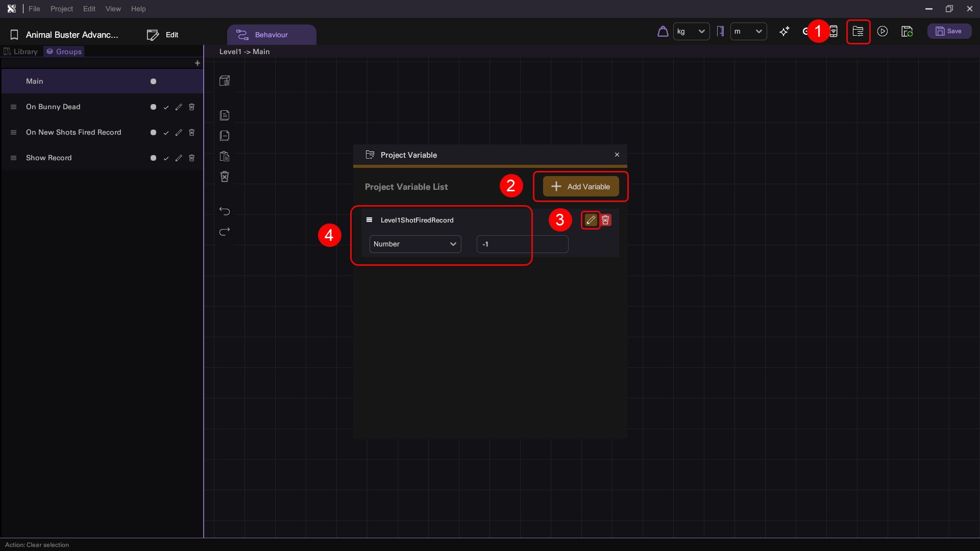Open the Project menu
The width and height of the screenshot is (980, 551).
coord(61,9)
